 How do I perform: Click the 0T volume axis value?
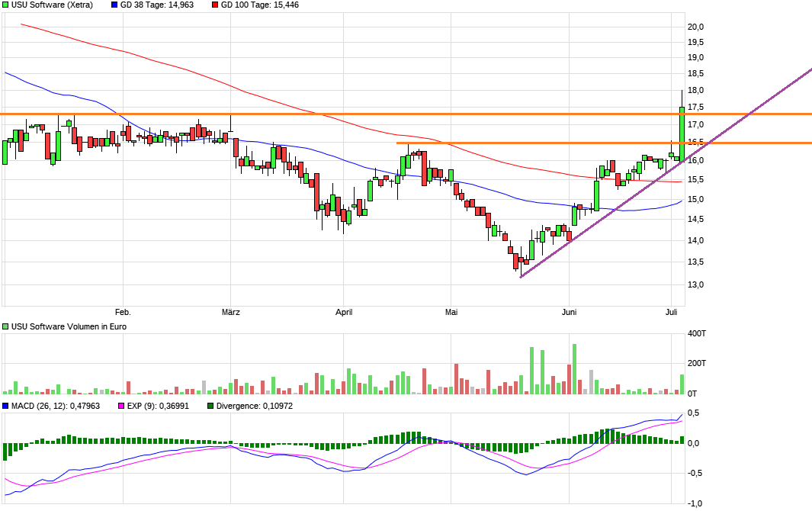pyautogui.click(x=692, y=394)
